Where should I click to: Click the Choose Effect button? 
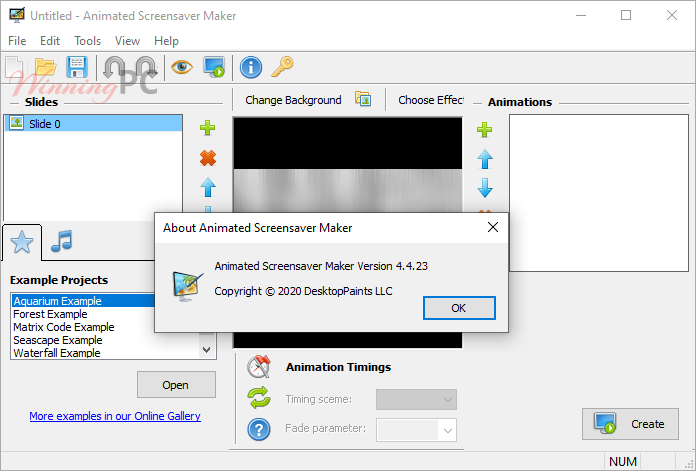431,100
